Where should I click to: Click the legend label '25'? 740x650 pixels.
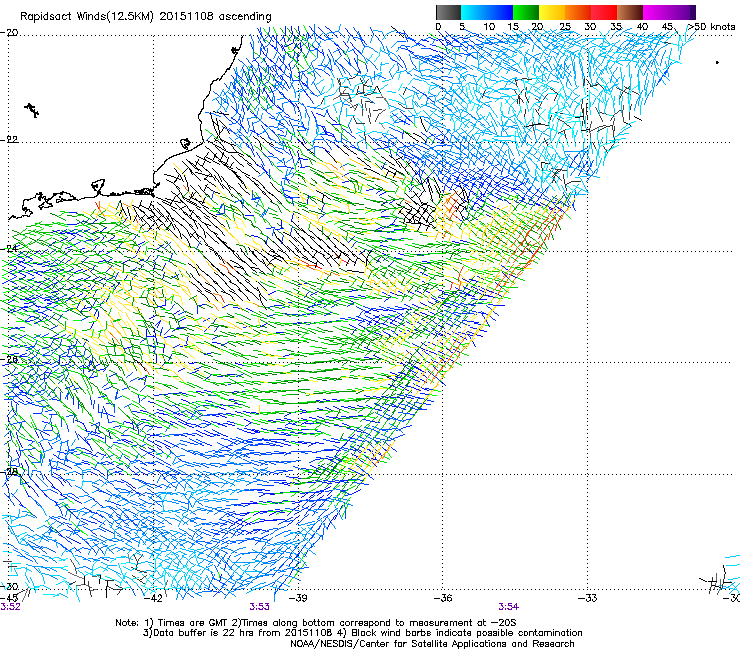pos(565,26)
